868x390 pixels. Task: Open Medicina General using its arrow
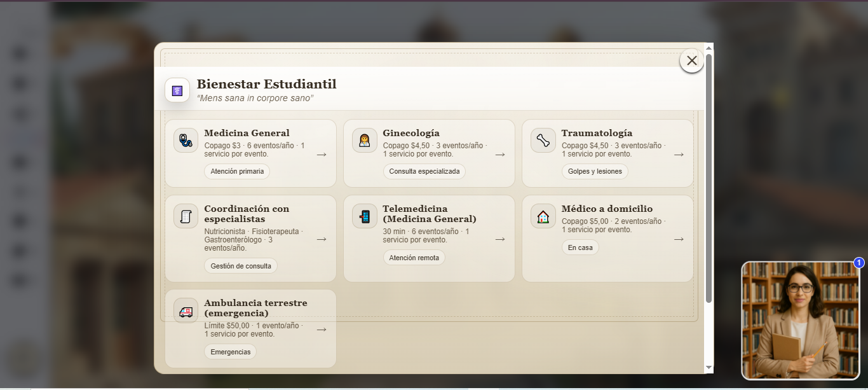[322, 155]
